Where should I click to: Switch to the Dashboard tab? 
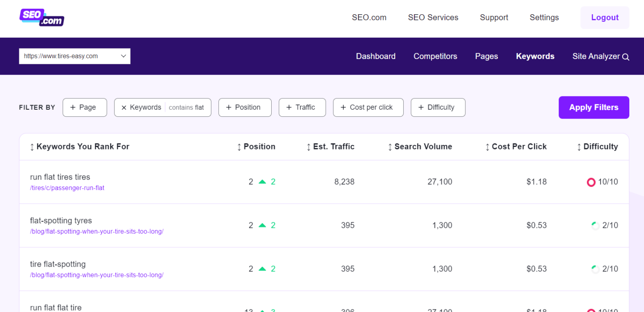(376, 56)
